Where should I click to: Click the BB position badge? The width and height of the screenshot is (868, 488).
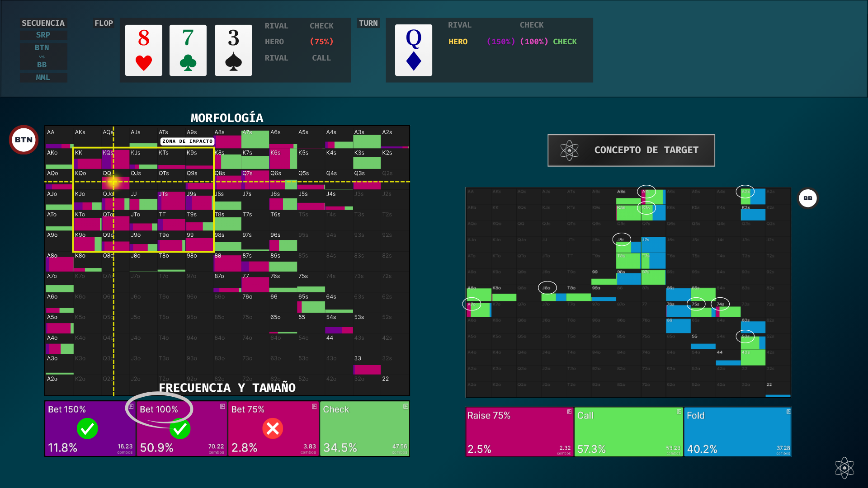tap(807, 198)
